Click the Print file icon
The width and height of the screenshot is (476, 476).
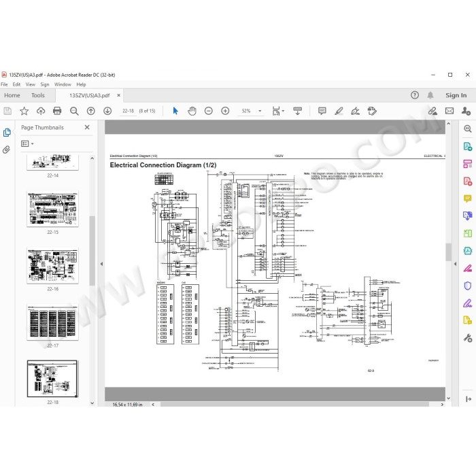click(57, 111)
